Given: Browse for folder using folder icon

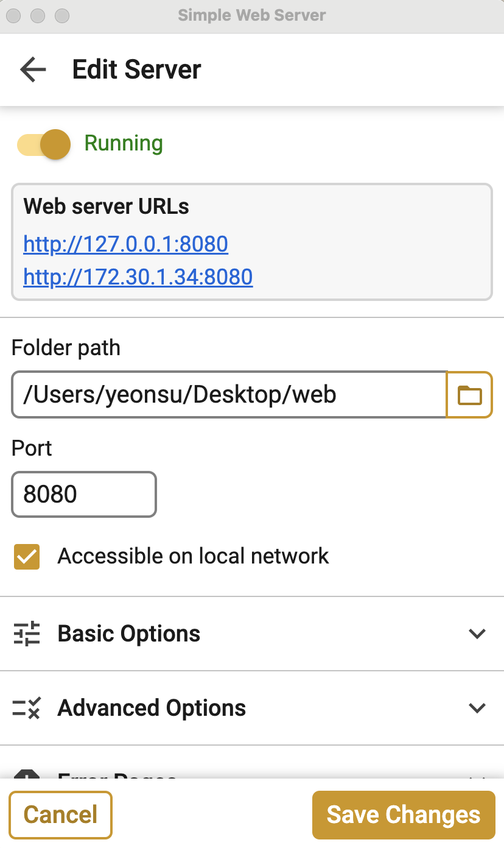Looking at the screenshot, I should (469, 395).
